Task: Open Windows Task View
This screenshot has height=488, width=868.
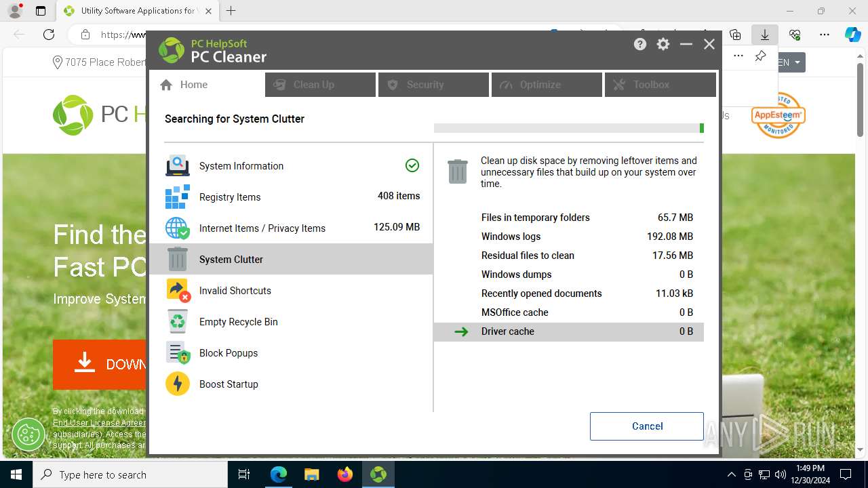Action: point(244,474)
